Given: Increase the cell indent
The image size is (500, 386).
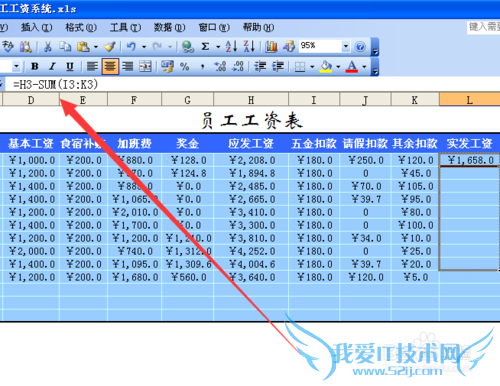Looking at the screenshot, I should pos(278,67).
